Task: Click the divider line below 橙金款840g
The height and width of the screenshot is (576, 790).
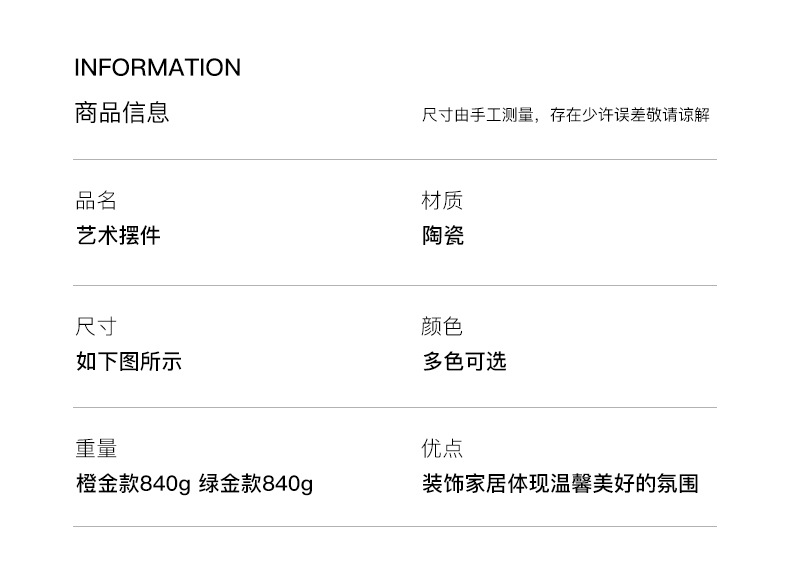Action: coord(395,526)
